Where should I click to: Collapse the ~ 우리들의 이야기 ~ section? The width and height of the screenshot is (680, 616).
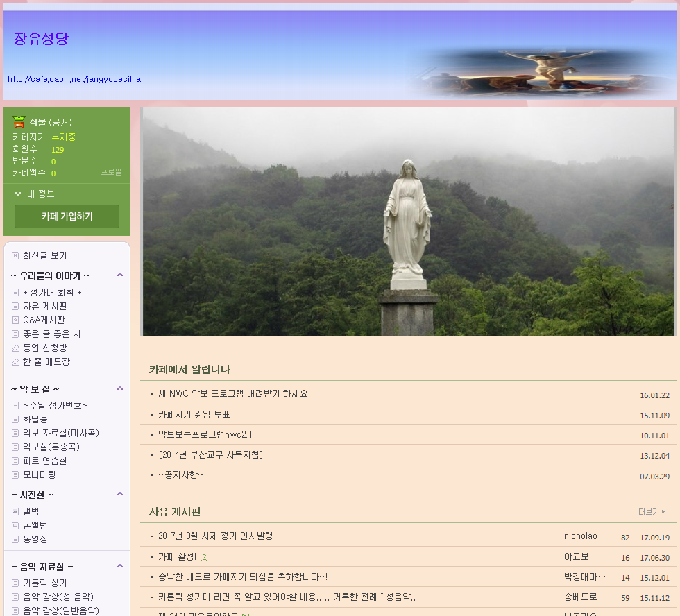(120, 275)
